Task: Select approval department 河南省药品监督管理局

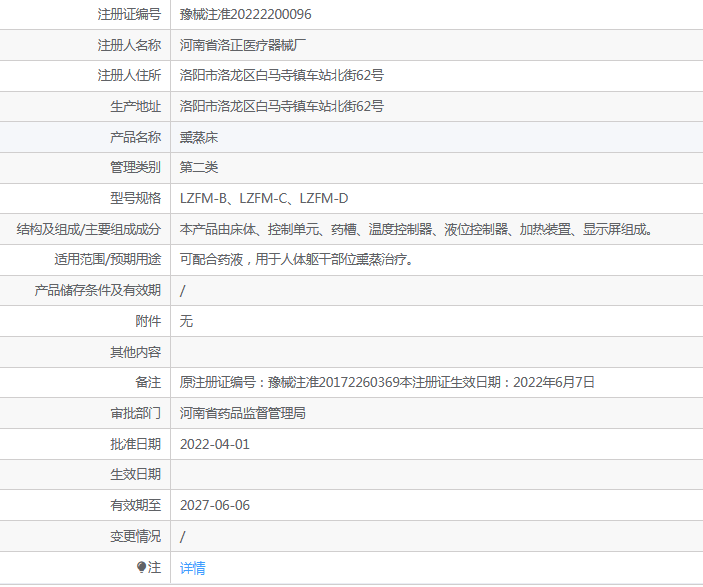Action: (243, 413)
